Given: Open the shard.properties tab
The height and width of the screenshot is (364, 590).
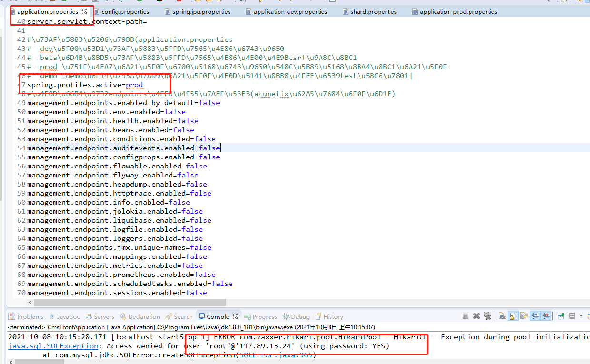Looking at the screenshot, I should point(370,11).
